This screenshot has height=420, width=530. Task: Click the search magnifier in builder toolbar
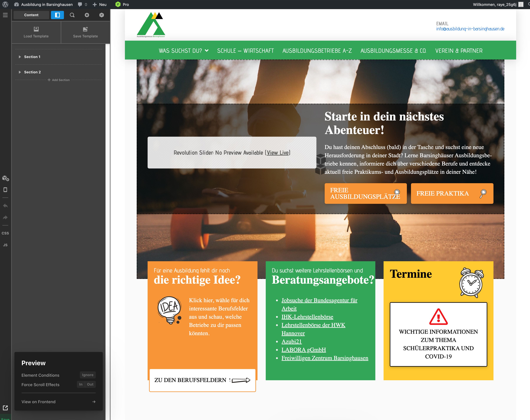click(72, 15)
